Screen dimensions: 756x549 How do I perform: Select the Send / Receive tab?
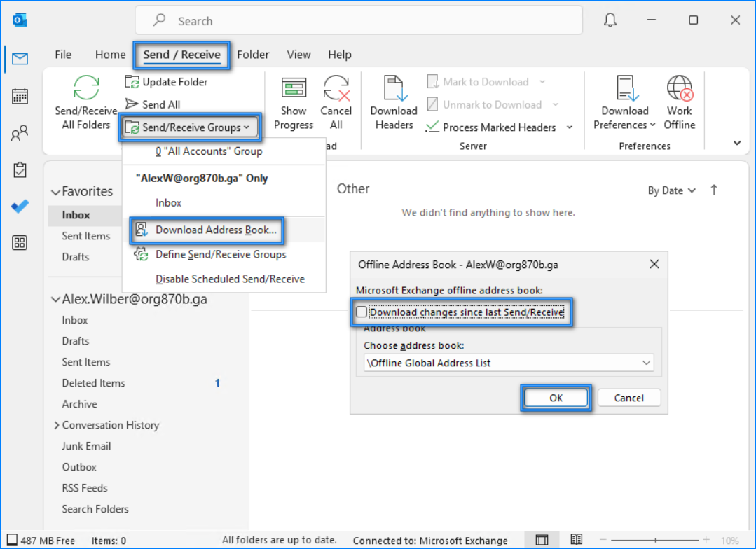(181, 55)
